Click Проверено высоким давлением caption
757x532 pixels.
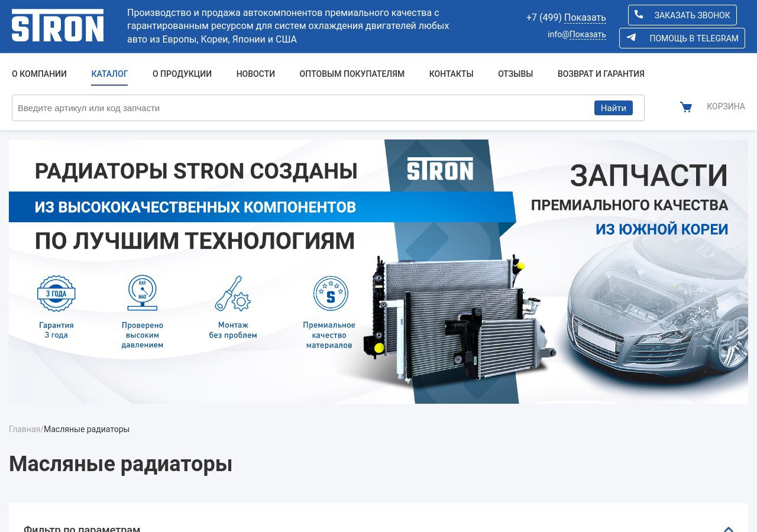143,335
